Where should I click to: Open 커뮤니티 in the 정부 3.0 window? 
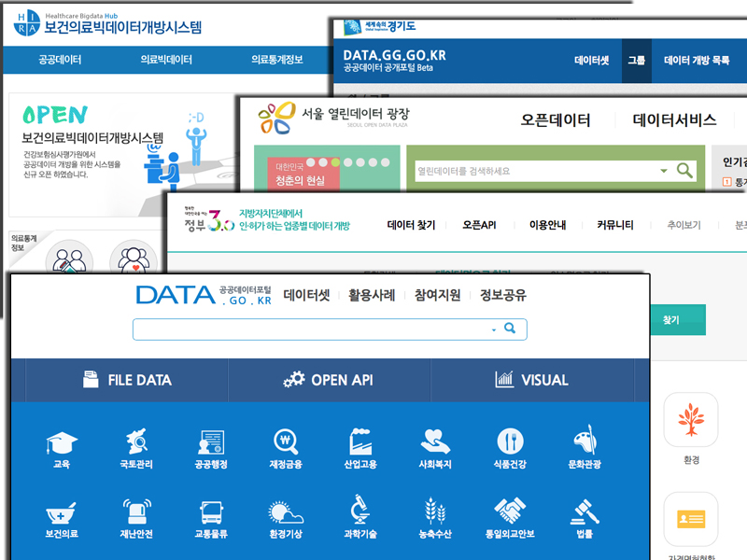pos(615,225)
